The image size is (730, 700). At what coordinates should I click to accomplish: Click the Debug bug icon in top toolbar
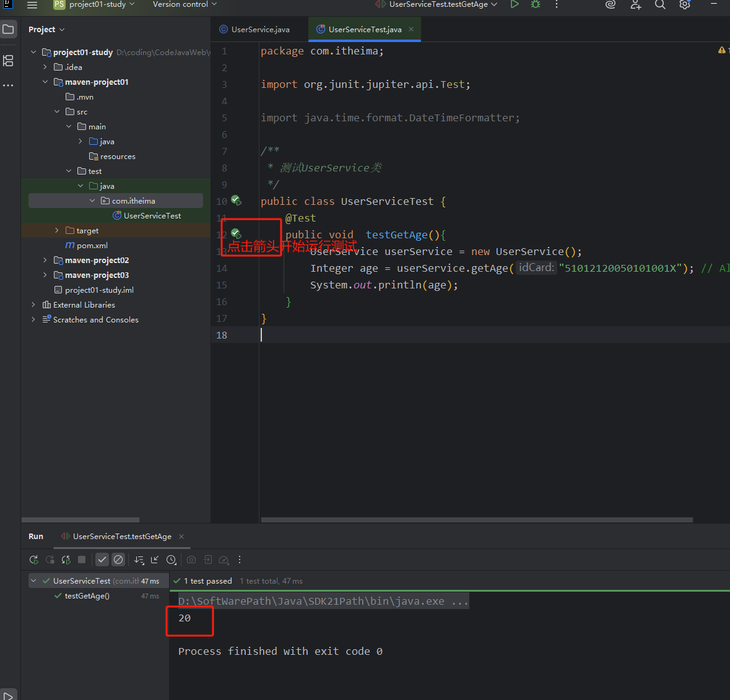tap(536, 4)
